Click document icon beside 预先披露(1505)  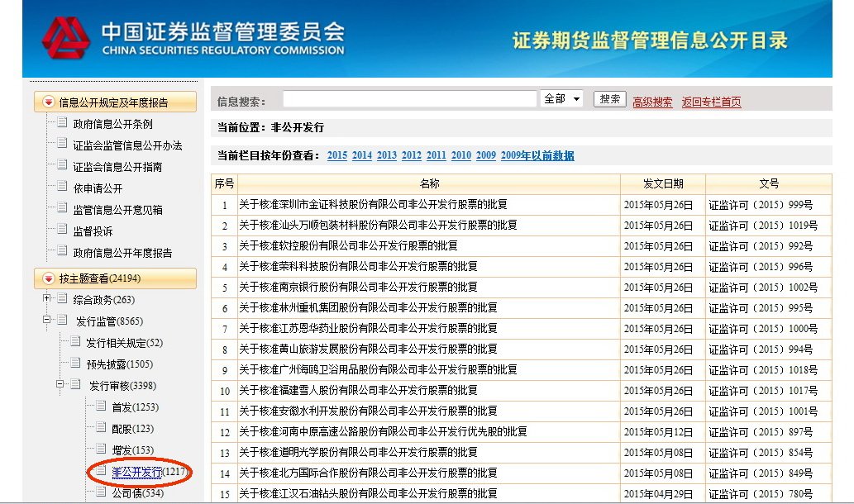(x=75, y=363)
